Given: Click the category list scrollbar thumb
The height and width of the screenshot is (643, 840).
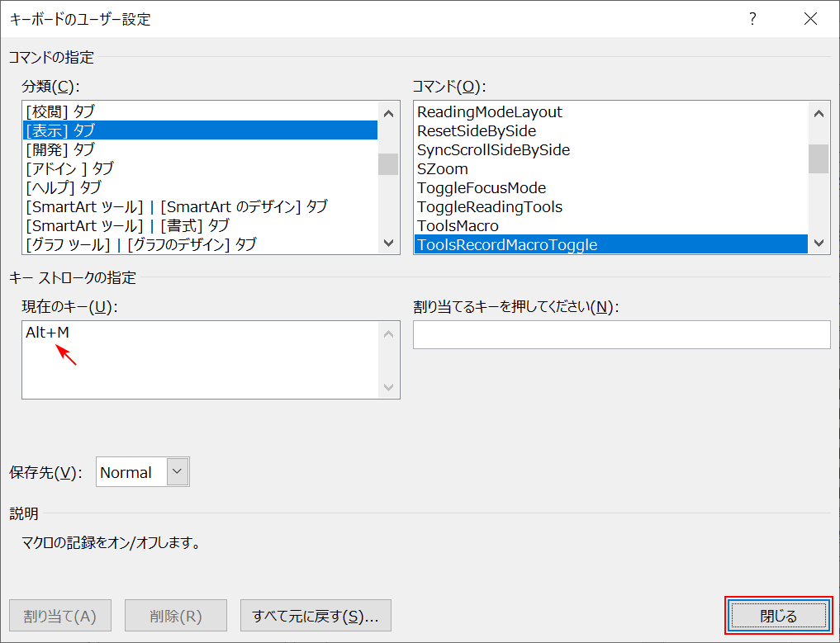Looking at the screenshot, I should [x=388, y=164].
